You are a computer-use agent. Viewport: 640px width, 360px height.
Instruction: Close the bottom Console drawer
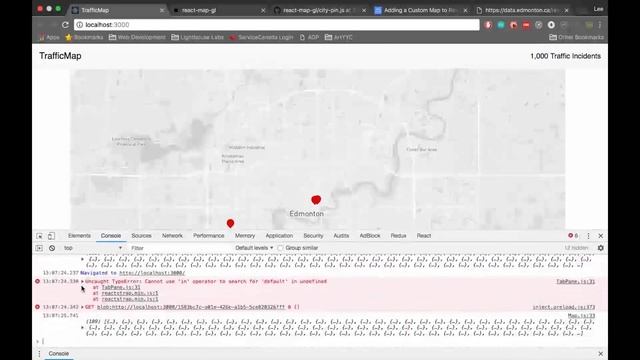tap(600, 353)
